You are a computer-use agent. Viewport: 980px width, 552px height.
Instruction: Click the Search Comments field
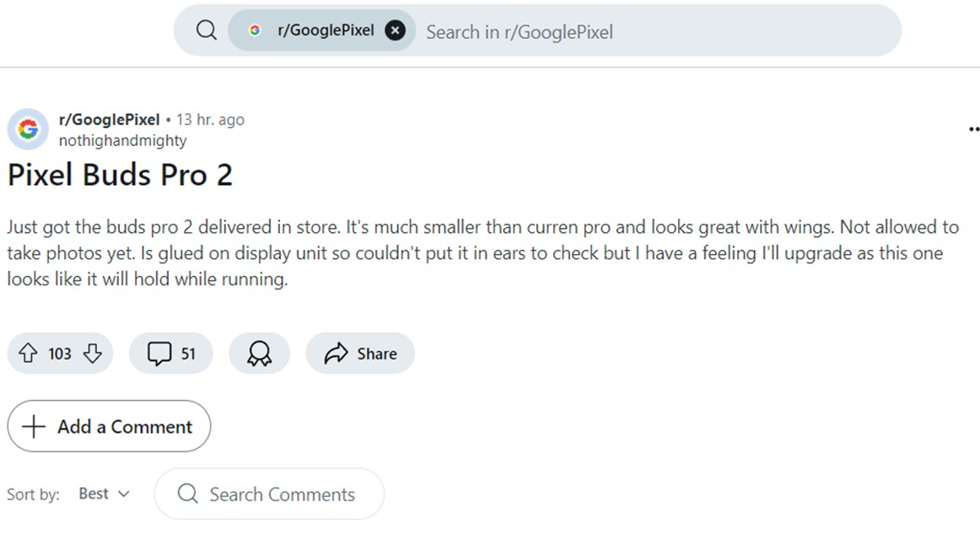[x=282, y=495]
